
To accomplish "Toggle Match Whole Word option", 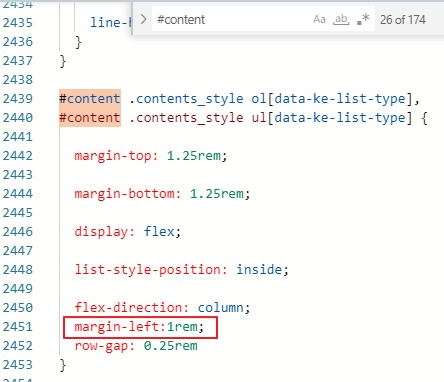I will (x=341, y=19).
